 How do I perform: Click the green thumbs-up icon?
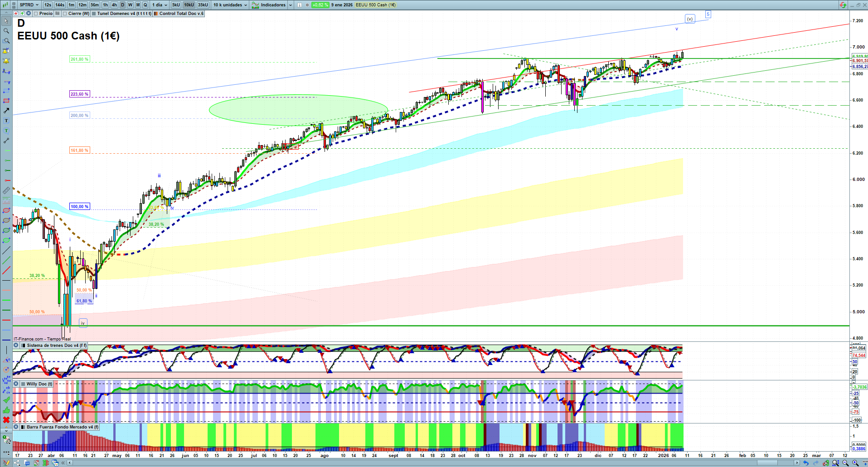tap(6, 410)
